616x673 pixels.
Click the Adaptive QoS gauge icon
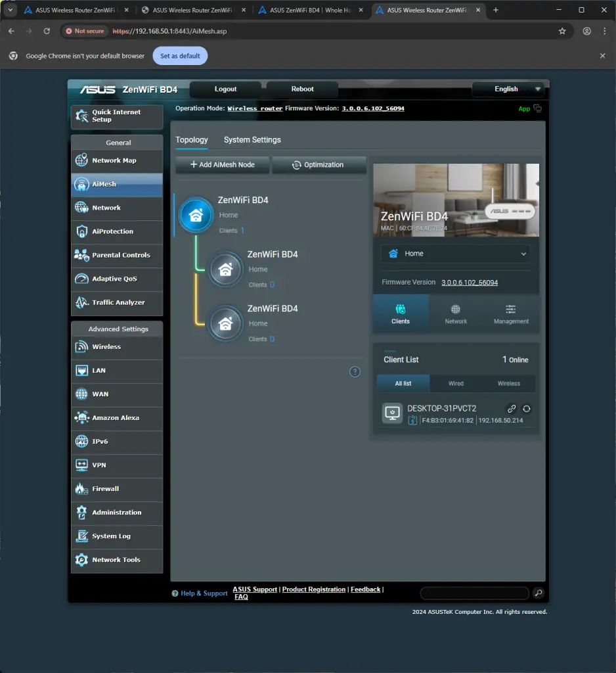(81, 279)
